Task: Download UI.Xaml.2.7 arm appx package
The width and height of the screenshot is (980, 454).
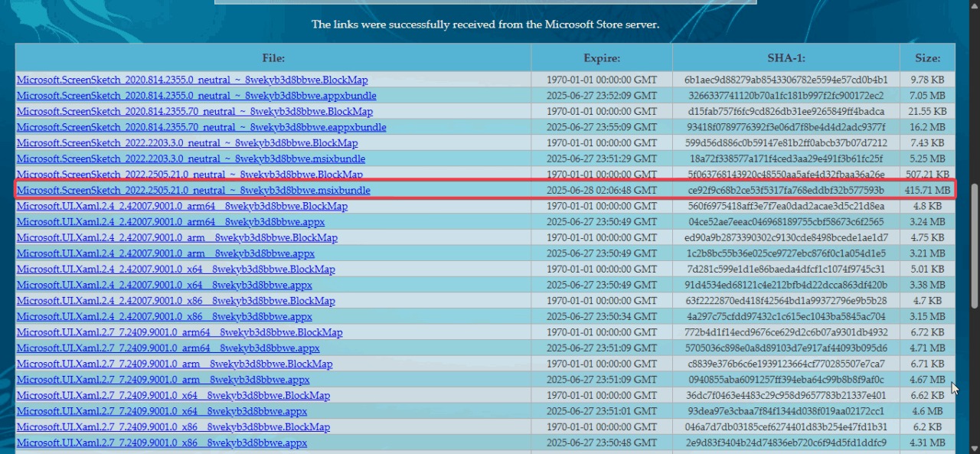Action: (163, 380)
